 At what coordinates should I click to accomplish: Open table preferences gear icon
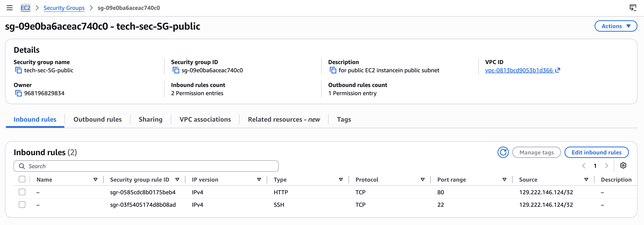coord(623,165)
